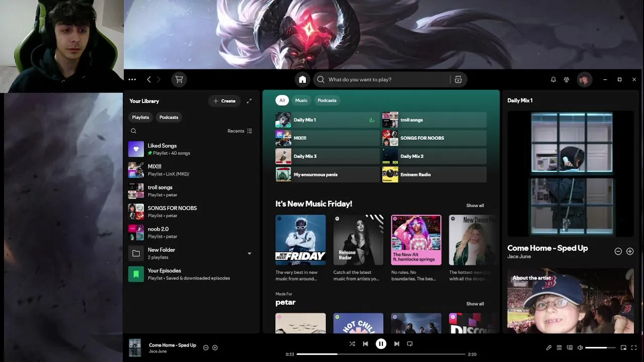Open the notifications bell
Viewport: 644px width, 362px height.
click(x=553, y=79)
